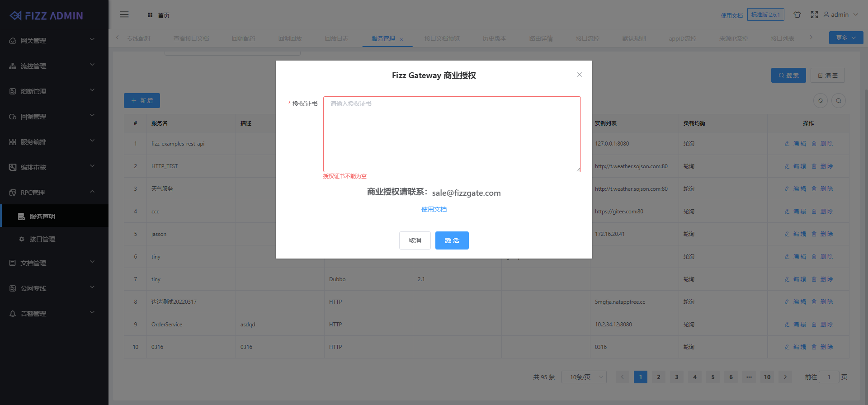Viewport: 868px width, 405px height.
Task: Click the 服务编排 sidebar icon
Action: click(x=13, y=142)
